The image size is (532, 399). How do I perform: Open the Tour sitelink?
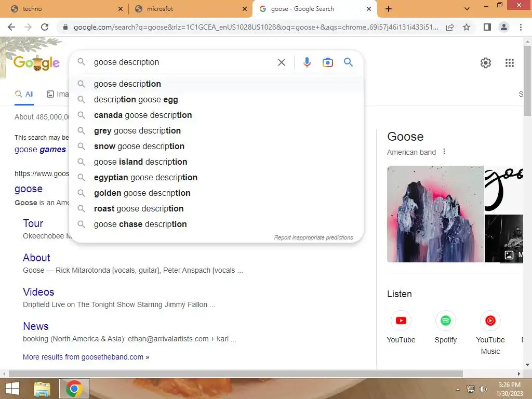click(x=33, y=223)
